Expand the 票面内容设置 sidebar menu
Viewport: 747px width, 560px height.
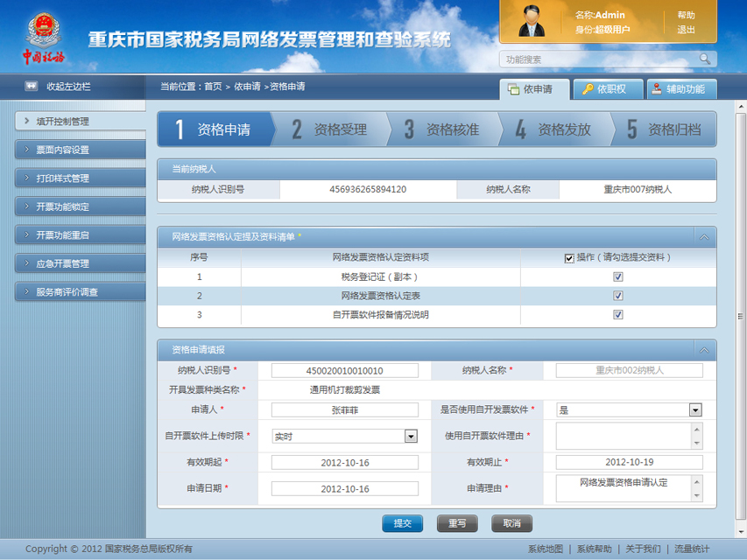[81, 150]
